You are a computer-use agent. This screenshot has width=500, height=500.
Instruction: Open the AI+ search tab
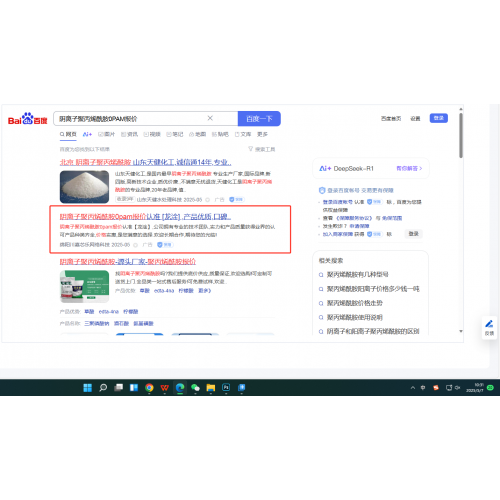click(87, 134)
